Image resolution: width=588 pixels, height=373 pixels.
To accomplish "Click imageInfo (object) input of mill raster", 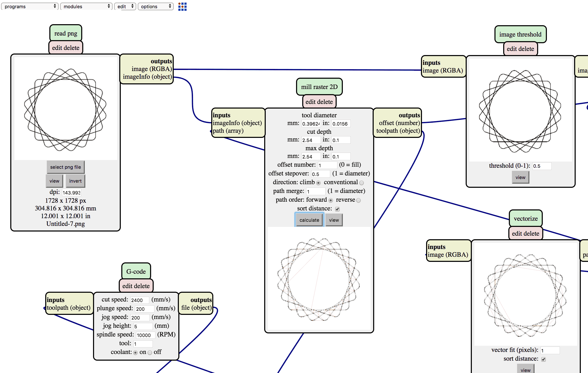I will tap(237, 123).
